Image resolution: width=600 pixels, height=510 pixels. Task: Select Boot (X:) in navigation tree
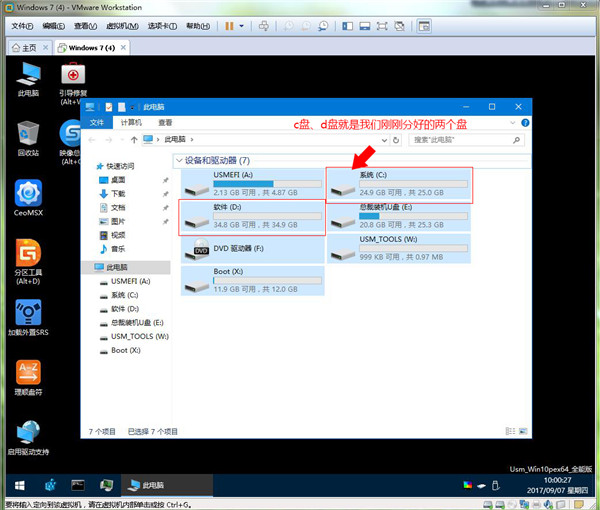tap(120, 350)
